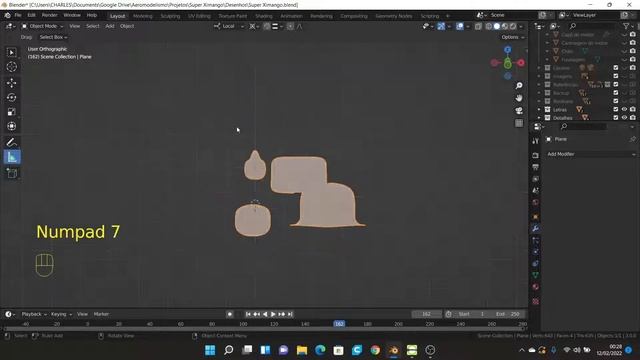This screenshot has height=360, width=640.
Task: Click the current frame 162 marker
Action: click(x=339, y=324)
